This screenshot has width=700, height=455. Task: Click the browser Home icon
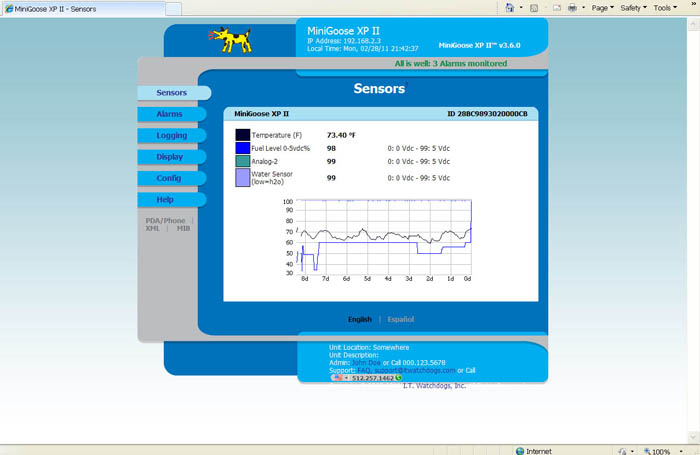pos(509,8)
